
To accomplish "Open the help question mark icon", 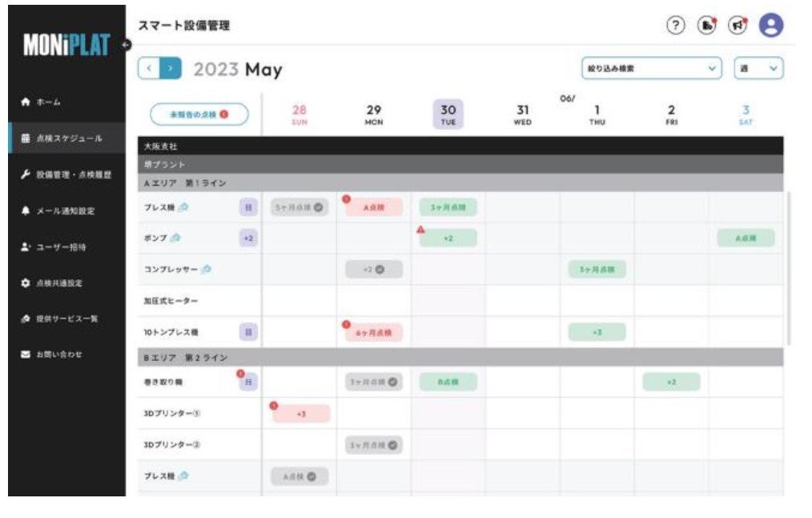I will (x=677, y=26).
